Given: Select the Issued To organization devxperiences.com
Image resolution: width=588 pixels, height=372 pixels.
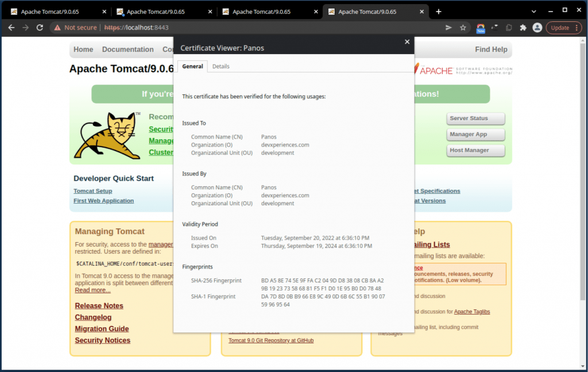Looking at the screenshot, I should coord(285,145).
